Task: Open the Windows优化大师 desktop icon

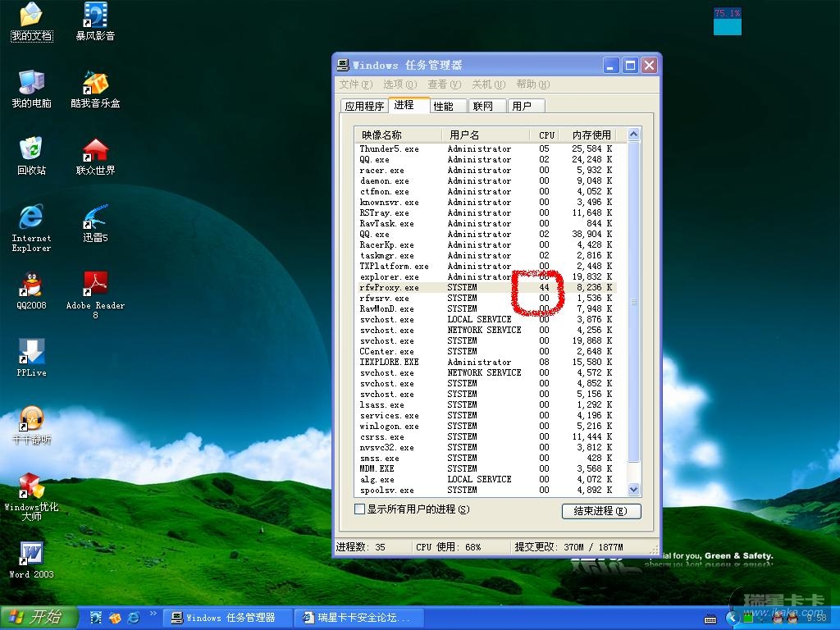Action: (31, 486)
